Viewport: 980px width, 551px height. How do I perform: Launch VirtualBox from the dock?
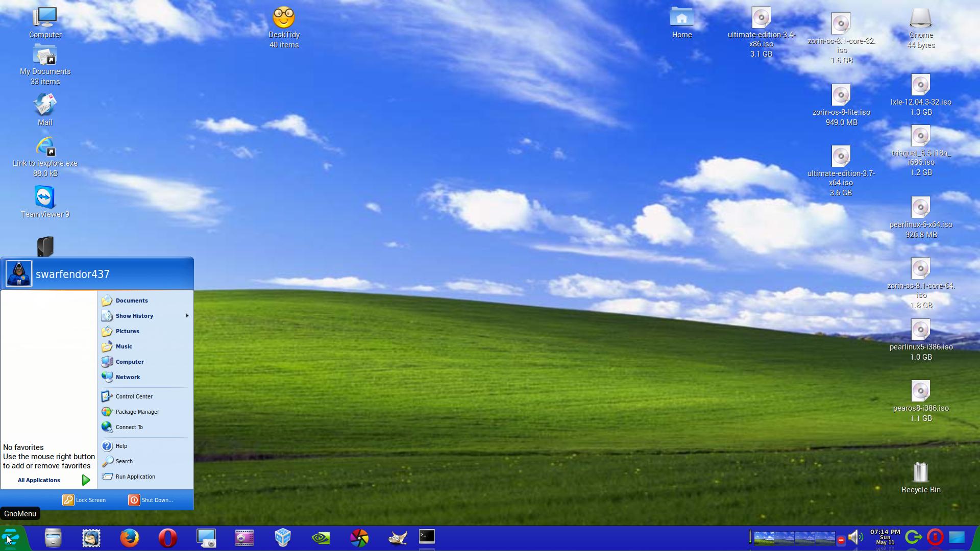pyautogui.click(x=282, y=537)
